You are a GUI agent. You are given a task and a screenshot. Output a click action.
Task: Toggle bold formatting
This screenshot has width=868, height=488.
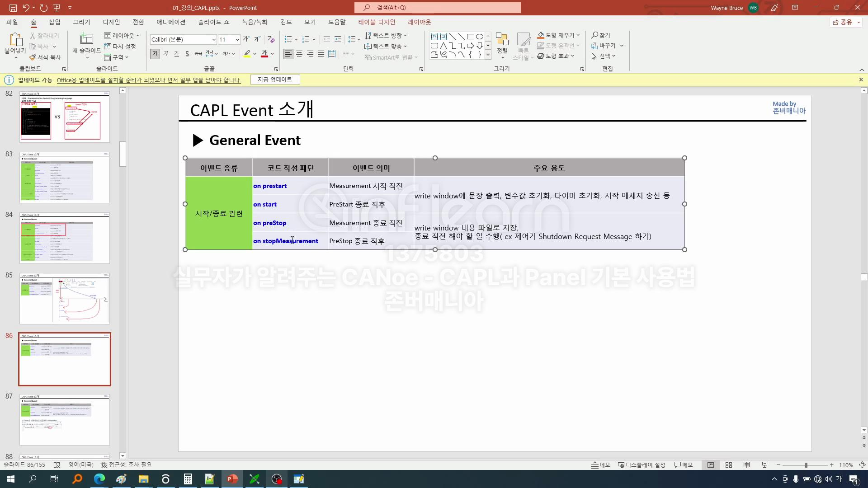pos(155,54)
